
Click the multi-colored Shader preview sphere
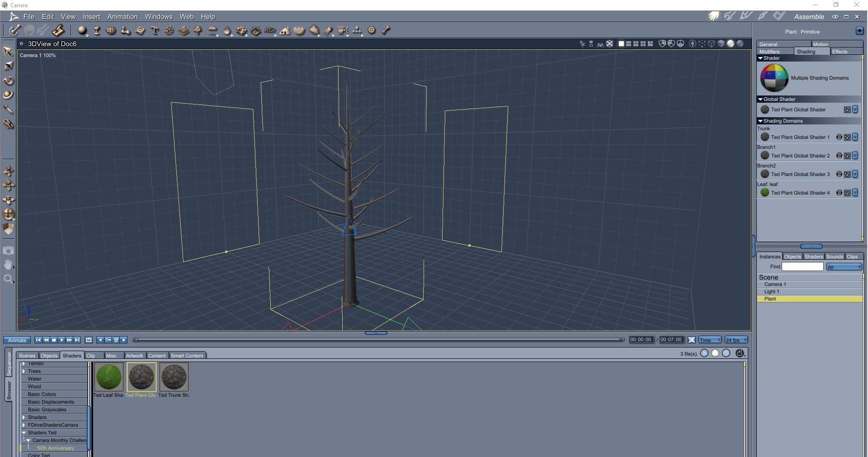774,78
